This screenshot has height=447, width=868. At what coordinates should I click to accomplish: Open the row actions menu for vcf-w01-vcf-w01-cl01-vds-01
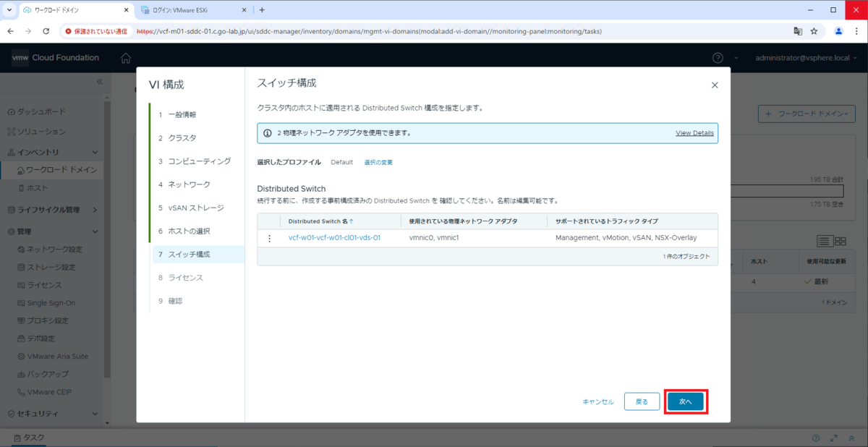[270, 237]
